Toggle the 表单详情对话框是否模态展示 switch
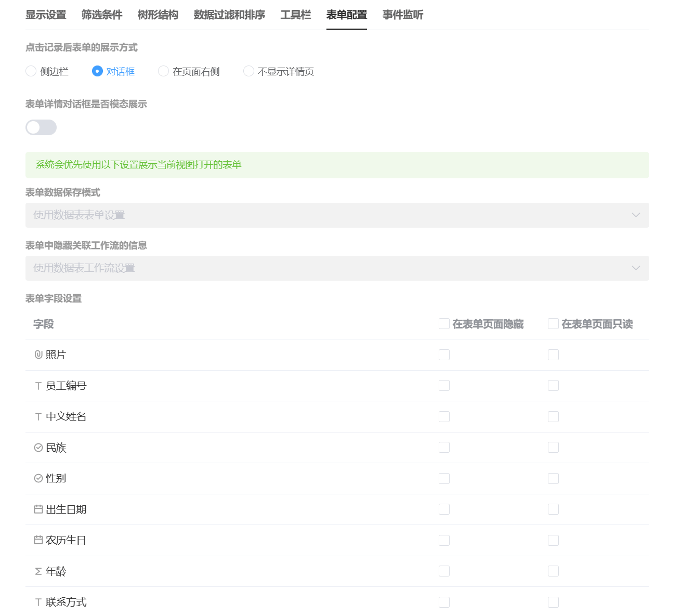The width and height of the screenshot is (682, 616). coord(41,127)
